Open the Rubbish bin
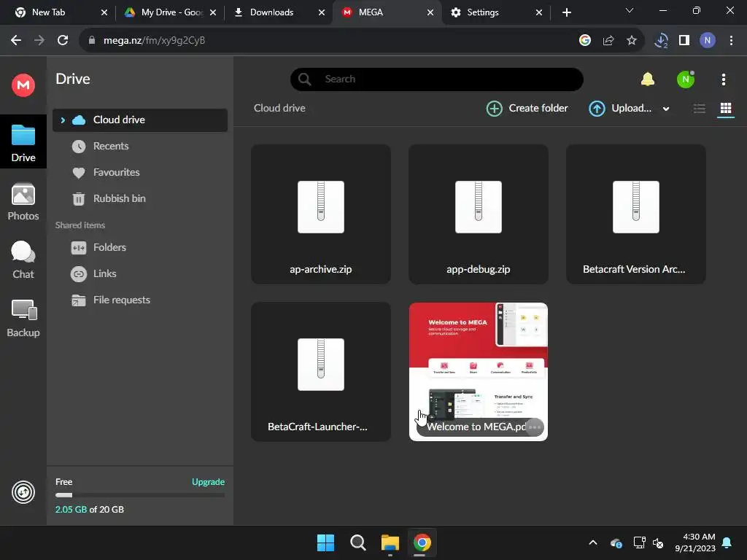 139,198
